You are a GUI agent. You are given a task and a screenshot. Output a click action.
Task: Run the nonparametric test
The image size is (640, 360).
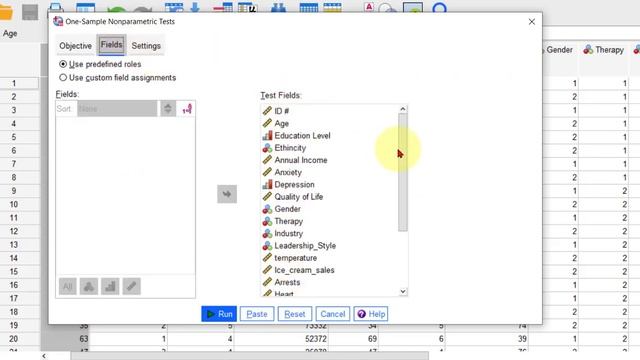tap(219, 314)
